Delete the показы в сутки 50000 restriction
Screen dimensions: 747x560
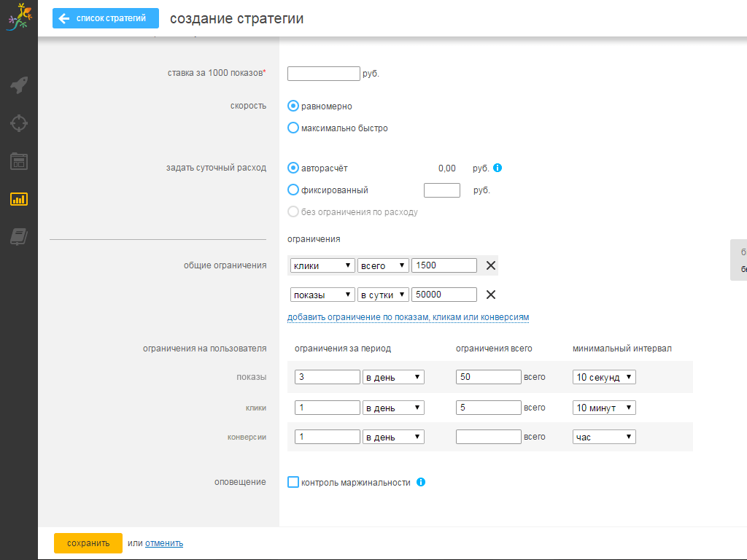tap(491, 295)
